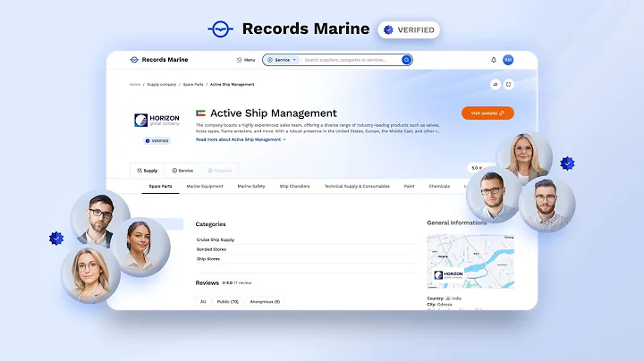Select the Bonded Stores category
Image resolution: width=644 pixels, height=361 pixels.
coord(211,249)
